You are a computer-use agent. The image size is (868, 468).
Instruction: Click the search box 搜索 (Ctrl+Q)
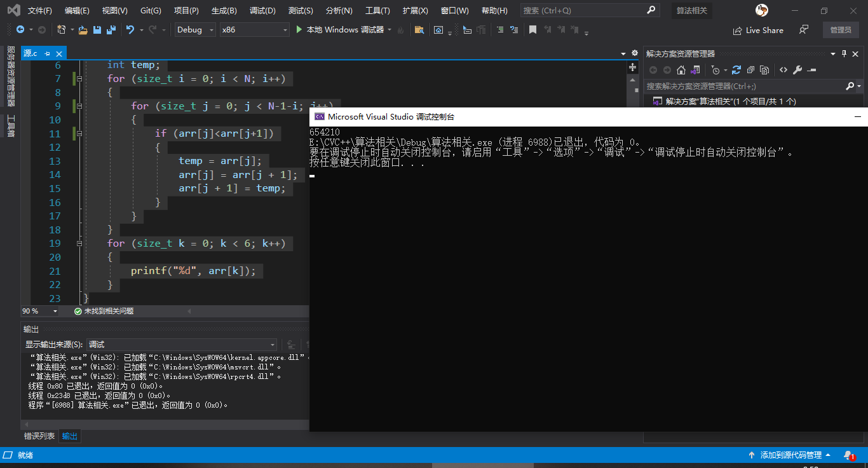point(589,11)
